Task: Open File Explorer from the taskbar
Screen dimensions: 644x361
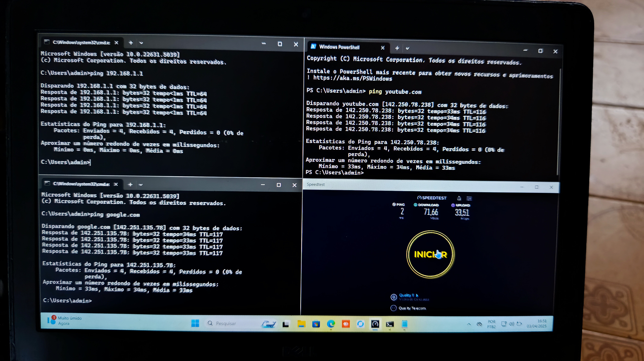Action: click(301, 324)
